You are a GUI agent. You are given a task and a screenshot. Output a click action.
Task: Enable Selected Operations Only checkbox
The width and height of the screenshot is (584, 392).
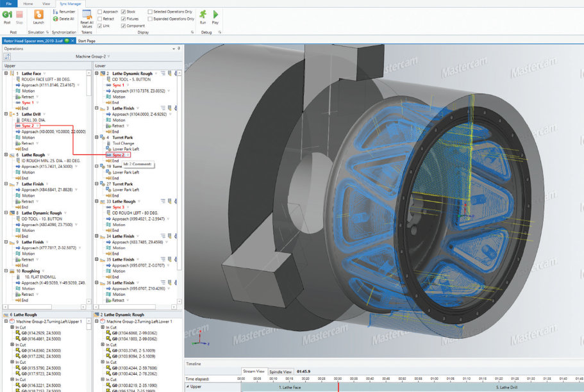[150, 12]
